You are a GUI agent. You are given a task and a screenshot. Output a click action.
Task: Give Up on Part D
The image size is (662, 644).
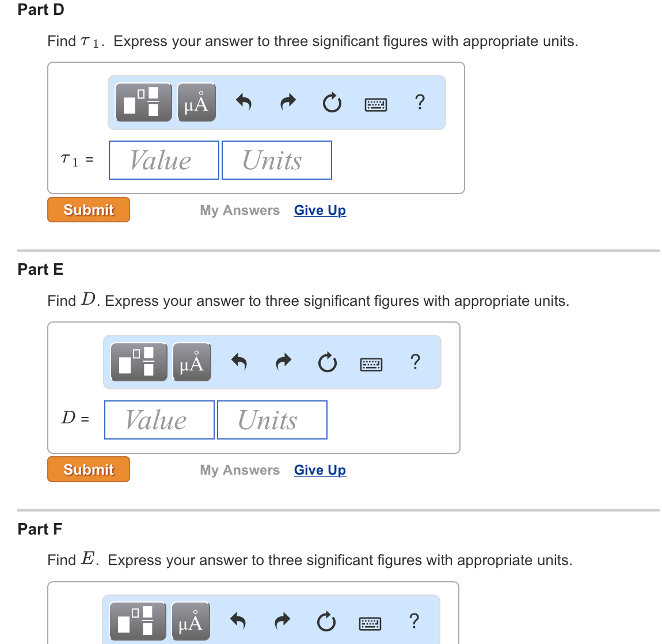pyautogui.click(x=320, y=210)
